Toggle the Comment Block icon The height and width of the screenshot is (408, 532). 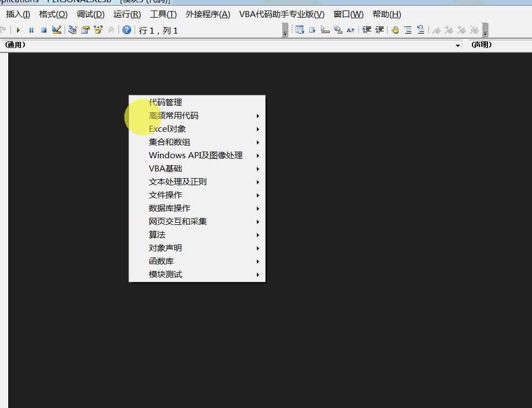[408, 30]
